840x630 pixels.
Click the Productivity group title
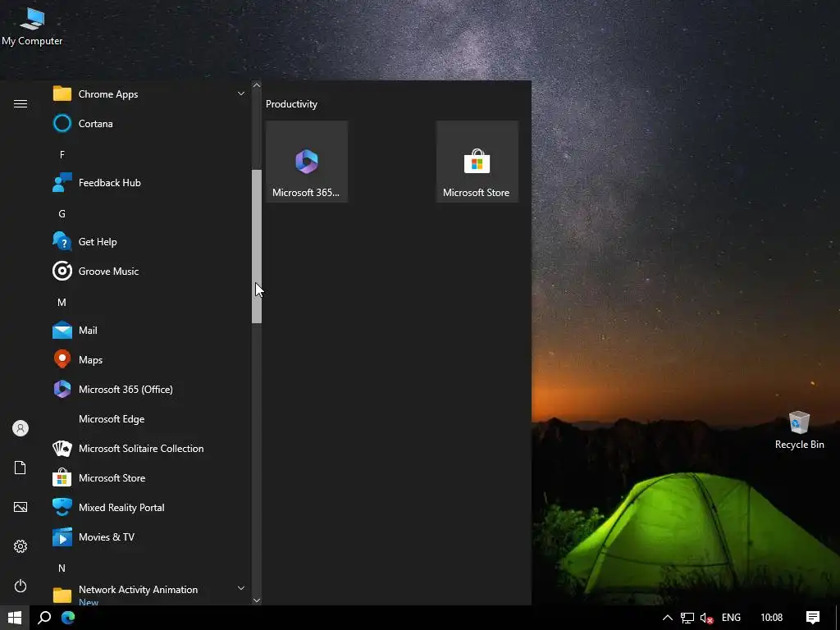[x=291, y=104]
